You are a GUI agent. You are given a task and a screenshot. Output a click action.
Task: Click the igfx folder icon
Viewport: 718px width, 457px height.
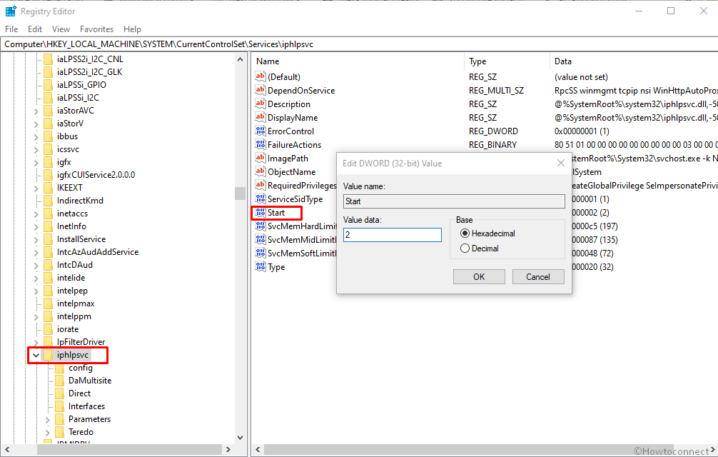click(x=48, y=162)
